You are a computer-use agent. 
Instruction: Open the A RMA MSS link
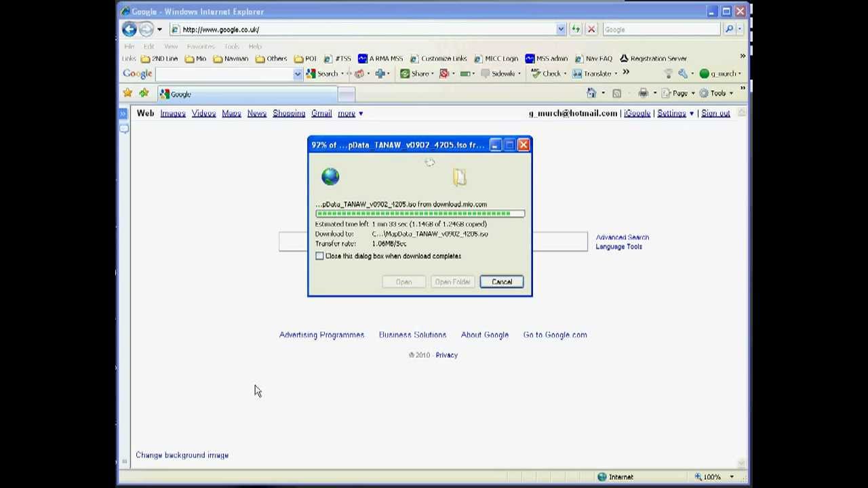tap(380, 58)
